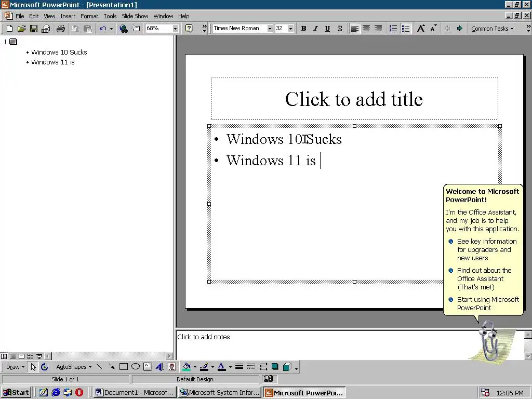Open Shadow settings
532x399 pixels.
[x=275, y=367]
